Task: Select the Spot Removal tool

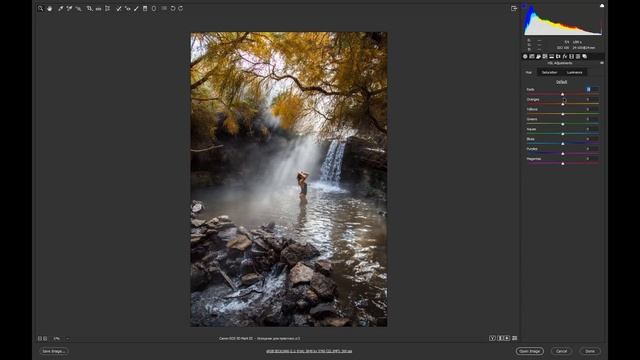Action: pos(118,8)
